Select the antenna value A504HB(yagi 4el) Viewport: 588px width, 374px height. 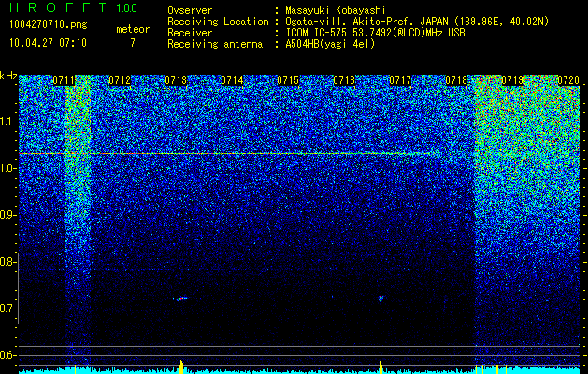coord(330,44)
